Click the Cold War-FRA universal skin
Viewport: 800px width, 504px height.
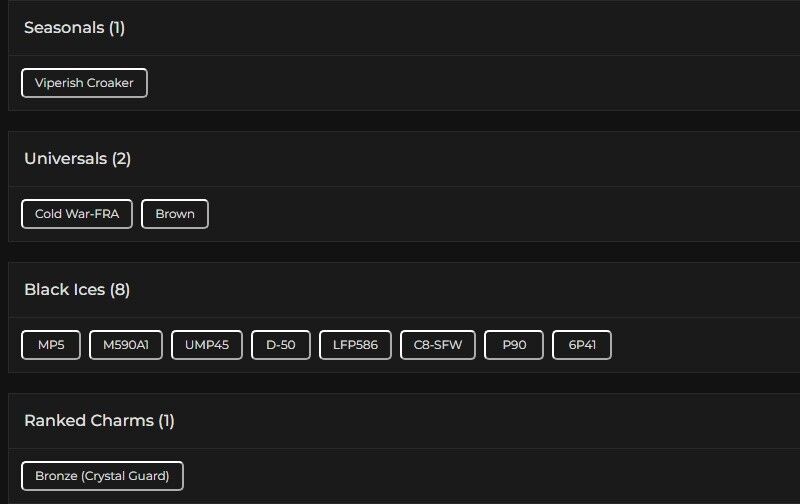(77, 214)
